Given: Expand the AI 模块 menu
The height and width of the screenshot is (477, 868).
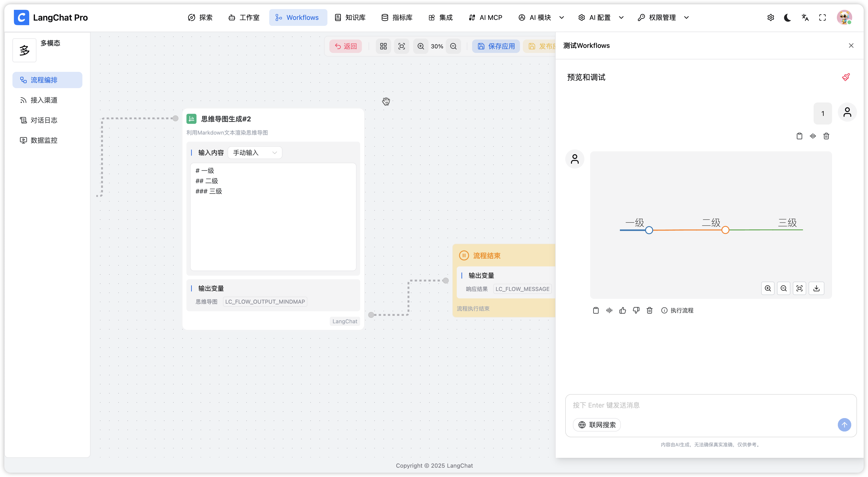Looking at the screenshot, I should tap(541, 17).
